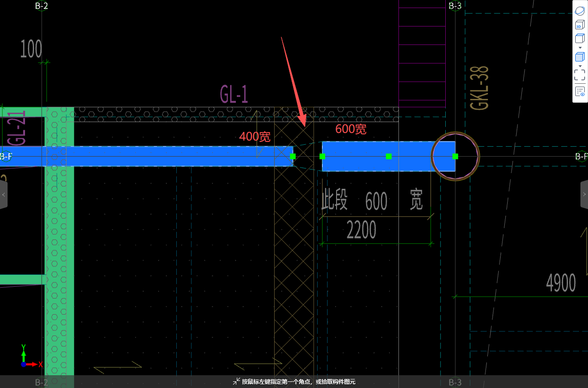The width and height of the screenshot is (588, 388).
Task: Click green grip at left end of 600 beam
Action: coord(322,156)
